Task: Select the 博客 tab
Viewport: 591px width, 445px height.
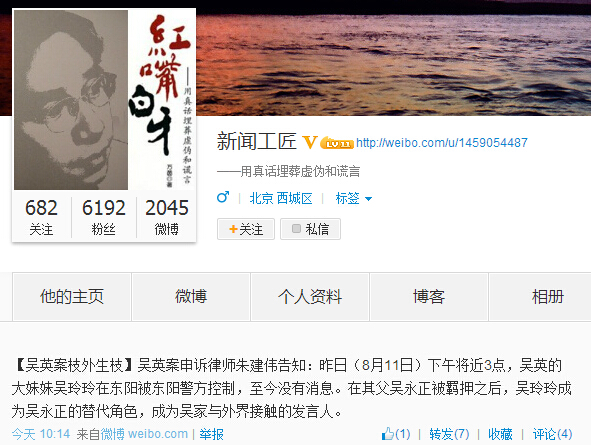Action: [429, 297]
